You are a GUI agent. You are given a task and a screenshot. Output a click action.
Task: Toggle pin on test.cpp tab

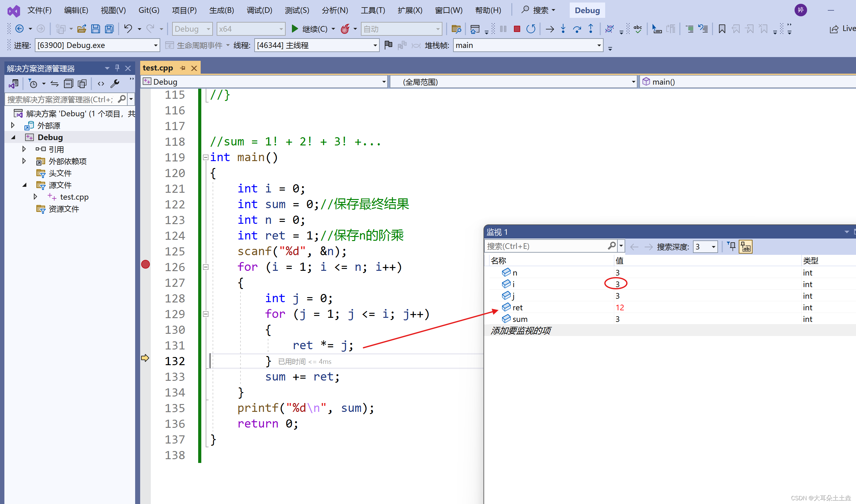[183, 68]
